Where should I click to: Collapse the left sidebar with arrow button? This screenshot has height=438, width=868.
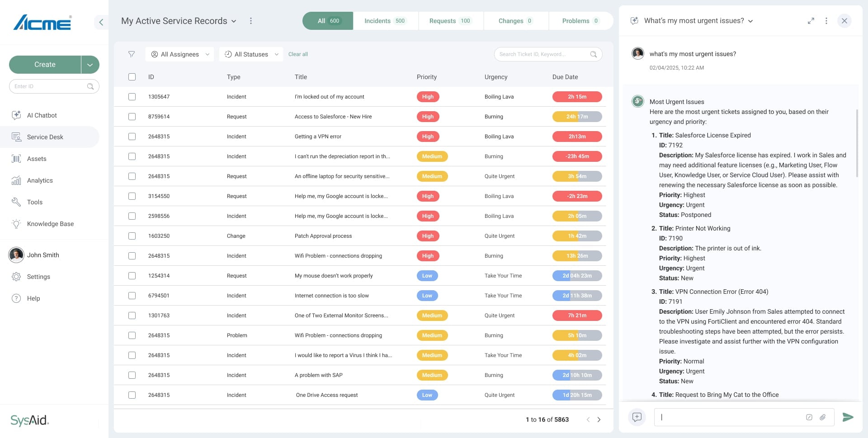(101, 22)
